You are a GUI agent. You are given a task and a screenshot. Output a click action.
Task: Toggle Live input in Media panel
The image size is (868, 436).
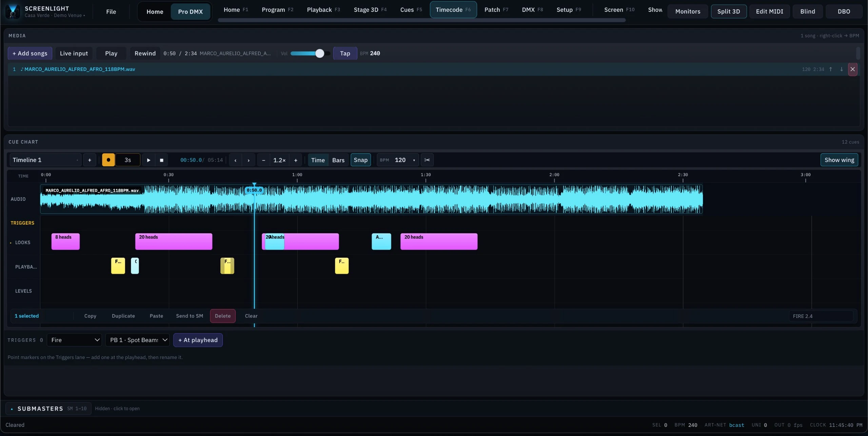[74, 53]
